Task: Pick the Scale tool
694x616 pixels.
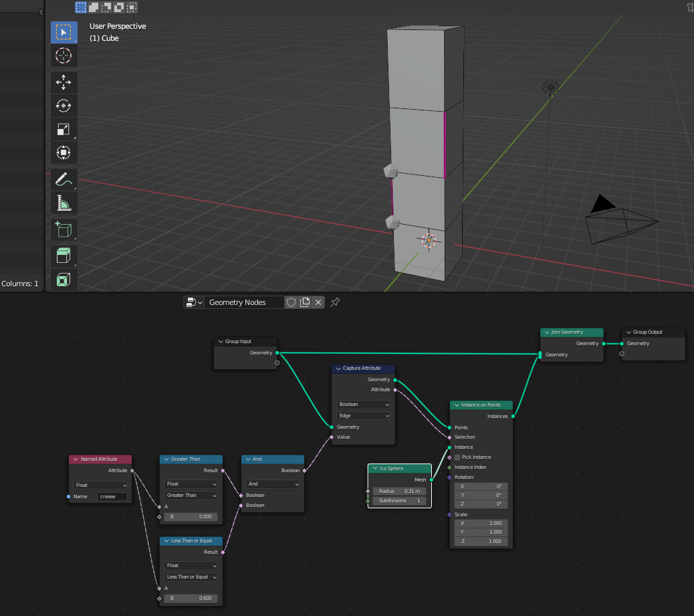Action: 64,129
